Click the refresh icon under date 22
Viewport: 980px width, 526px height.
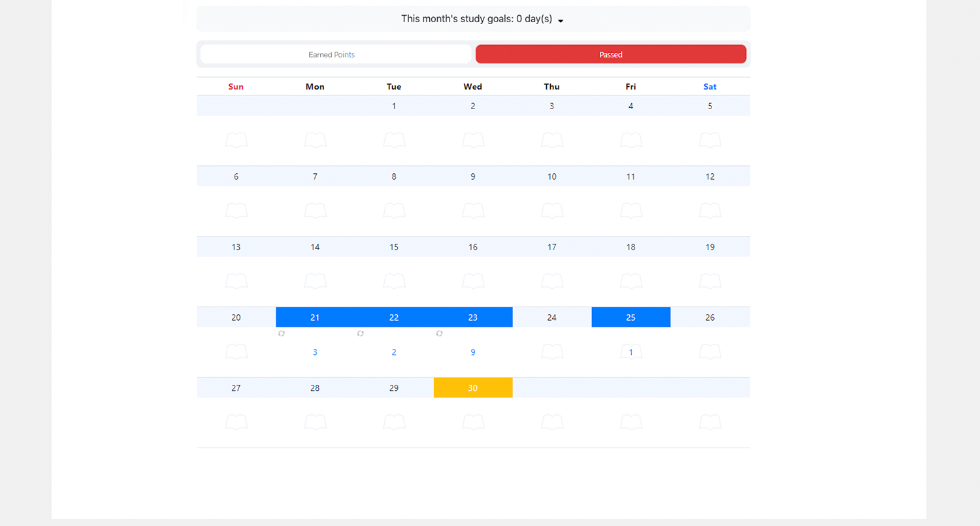click(360, 333)
